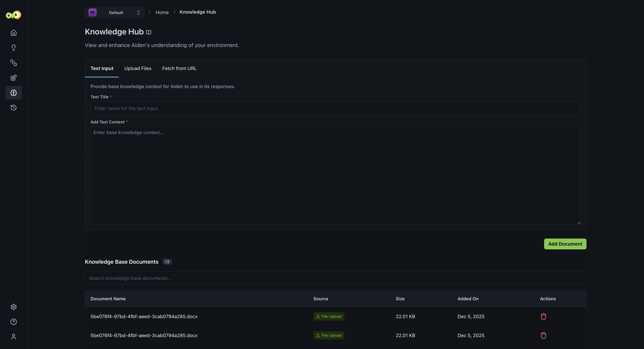Open the workflows shapes sidebar icon
Image resolution: width=644 pixels, height=349 pixels.
coord(13,63)
